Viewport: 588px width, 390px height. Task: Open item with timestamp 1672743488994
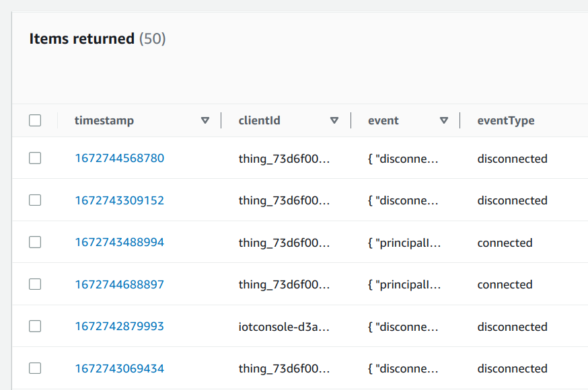click(x=120, y=242)
